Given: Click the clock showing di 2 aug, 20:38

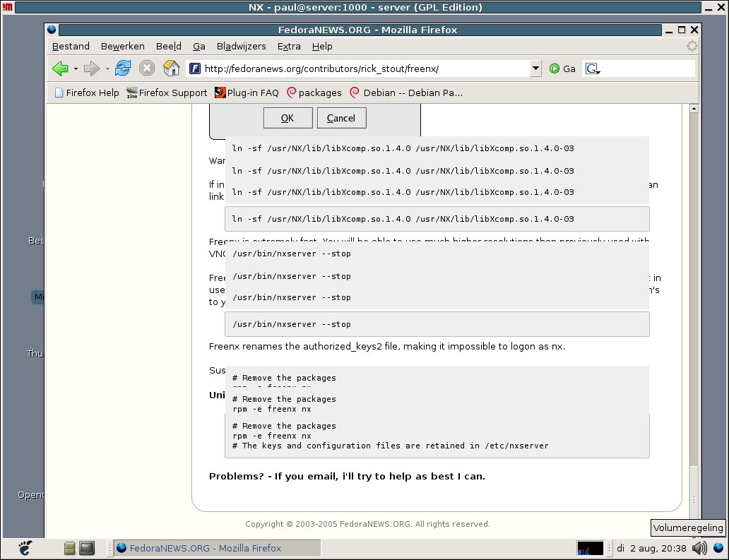Looking at the screenshot, I should coord(651,549).
